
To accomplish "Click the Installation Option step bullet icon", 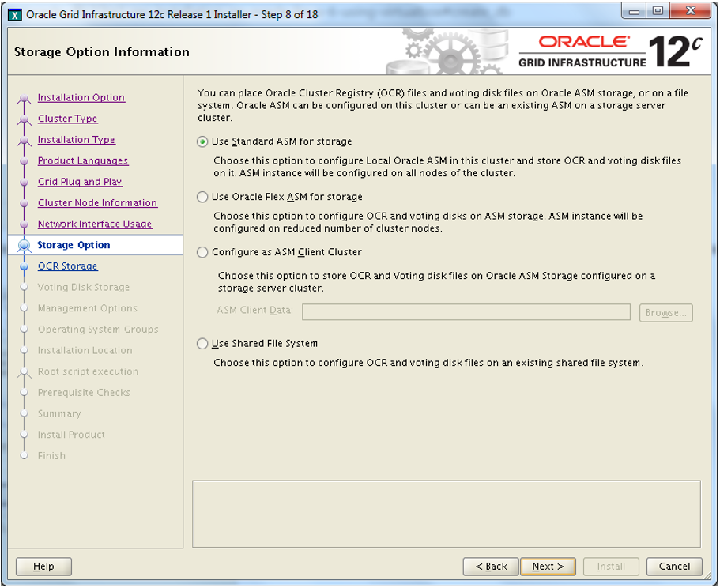I will [24, 98].
